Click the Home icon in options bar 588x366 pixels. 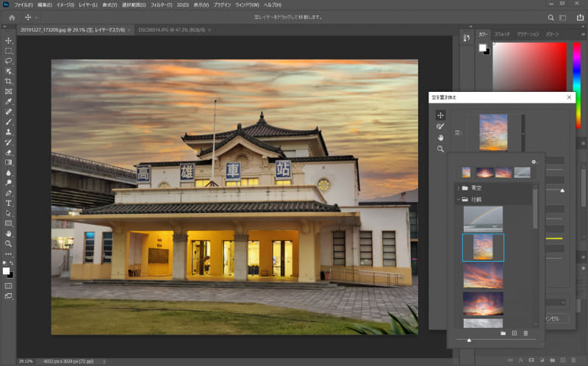(12, 17)
